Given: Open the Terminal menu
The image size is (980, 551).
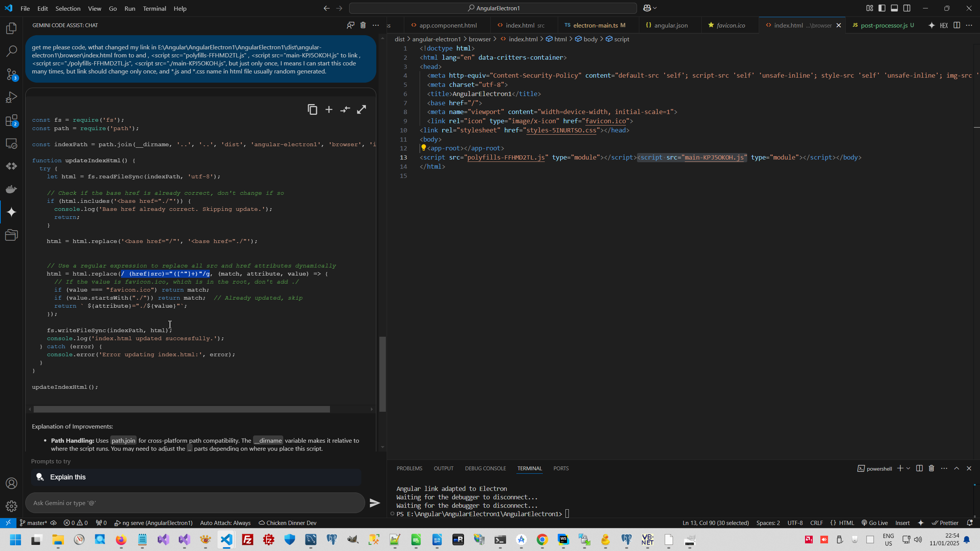Looking at the screenshot, I should tap(154, 8).
